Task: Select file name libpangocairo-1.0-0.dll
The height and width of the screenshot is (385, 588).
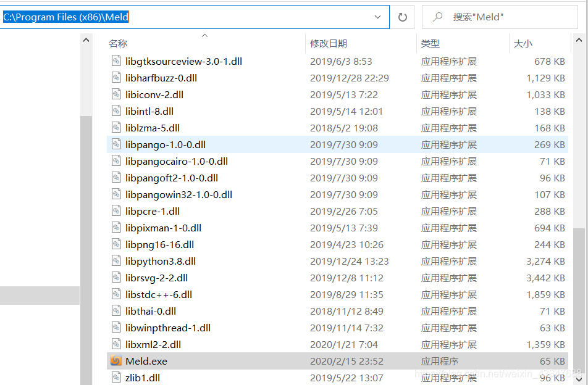Action: point(177,162)
